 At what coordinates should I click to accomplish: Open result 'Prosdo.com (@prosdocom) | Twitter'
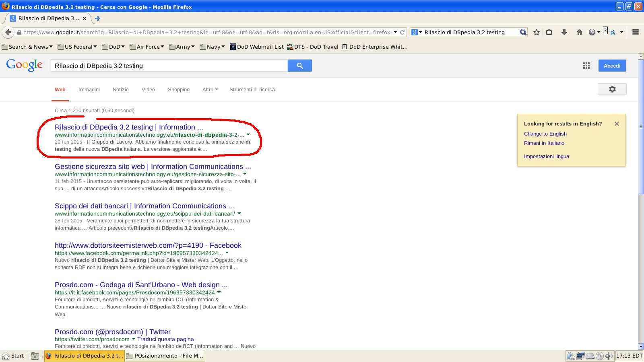[x=113, y=332]
